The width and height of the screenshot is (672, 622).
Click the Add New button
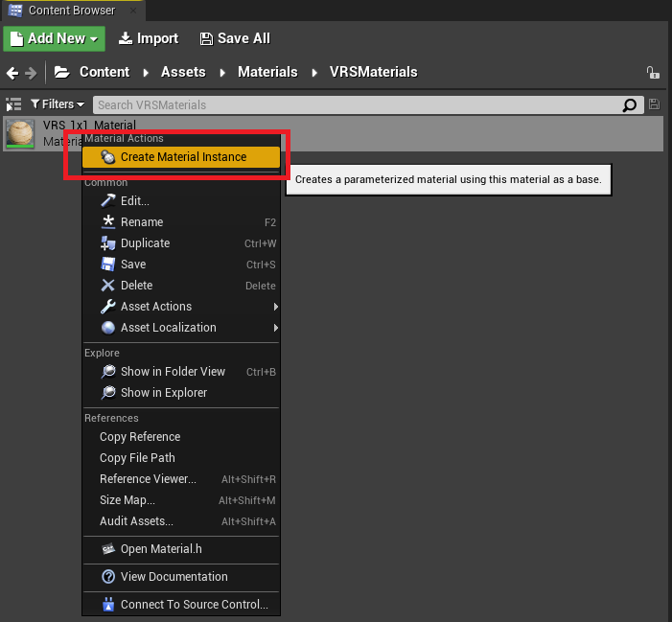click(x=54, y=38)
